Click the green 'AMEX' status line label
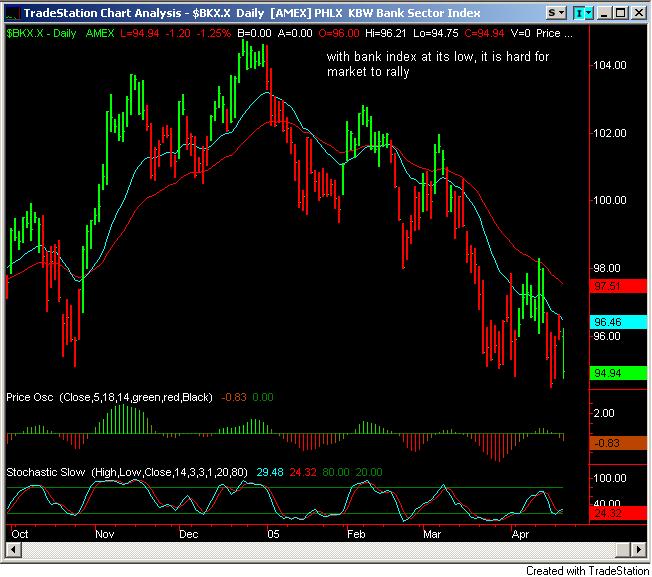Image resolution: width=652 pixels, height=577 pixels. point(100,33)
